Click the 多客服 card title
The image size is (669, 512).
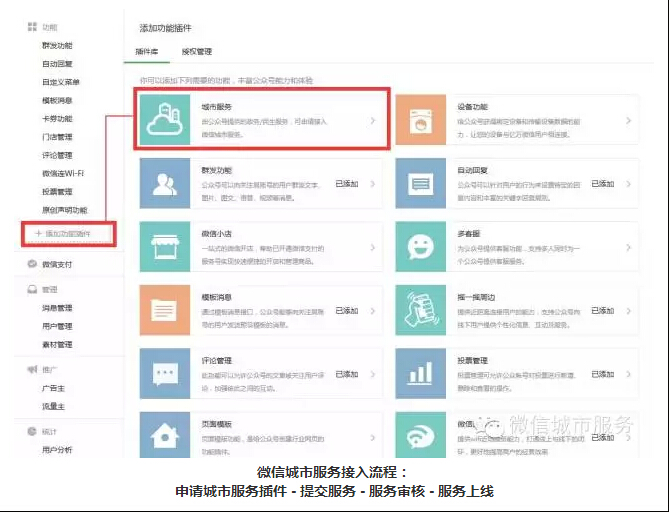pos(469,234)
